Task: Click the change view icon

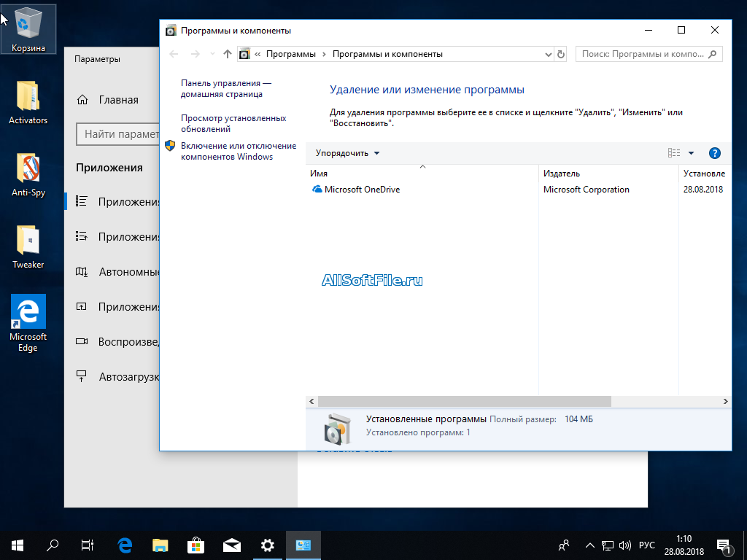Action: coord(673,153)
